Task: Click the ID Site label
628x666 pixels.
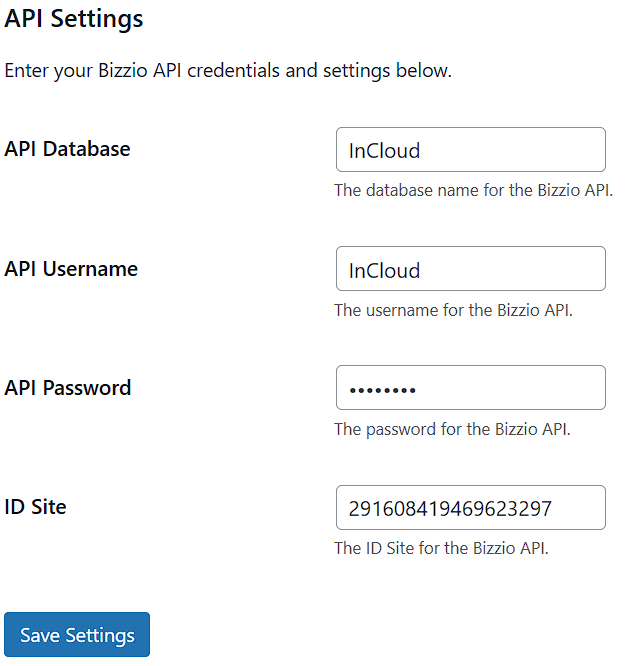Action: point(35,507)
